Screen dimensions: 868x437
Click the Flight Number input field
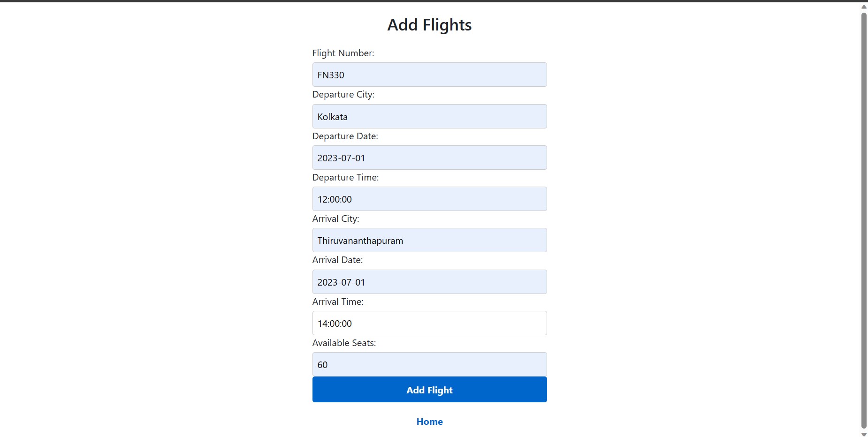point(429,74)
